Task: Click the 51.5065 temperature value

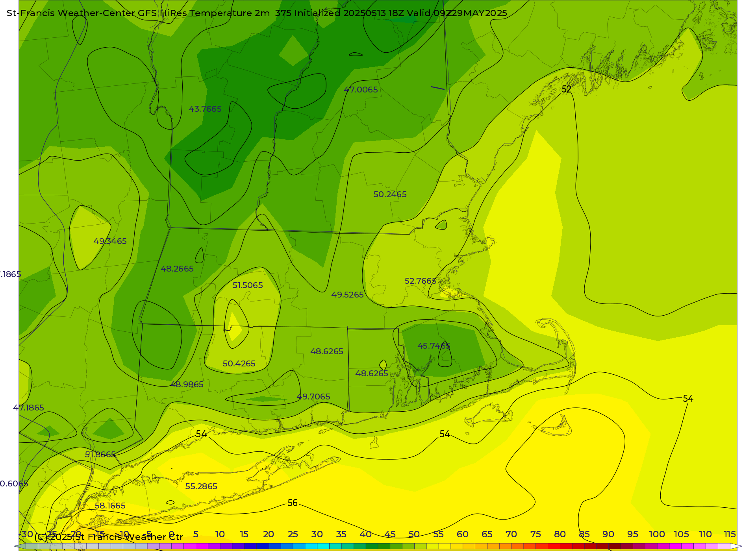Action: click(x=248, y=285)
